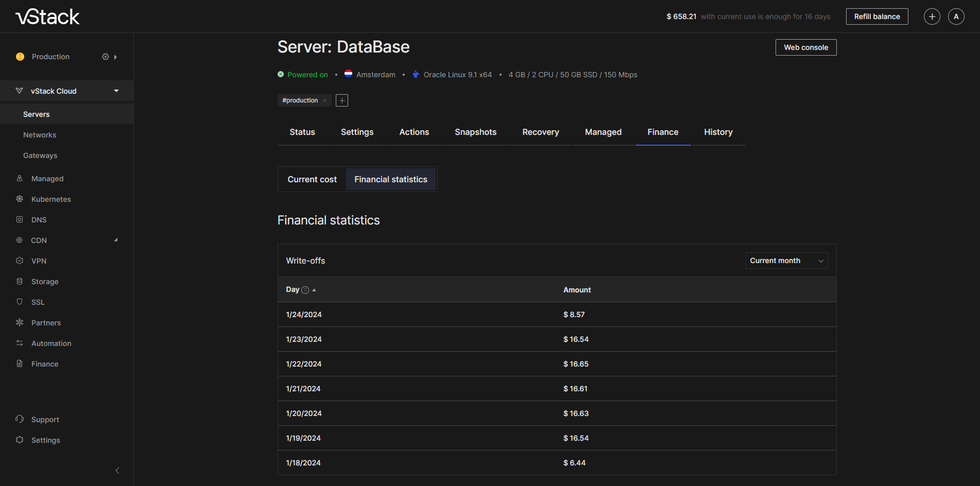Click amount $ 8.57
980x486 pixels.
pos(574,315)
